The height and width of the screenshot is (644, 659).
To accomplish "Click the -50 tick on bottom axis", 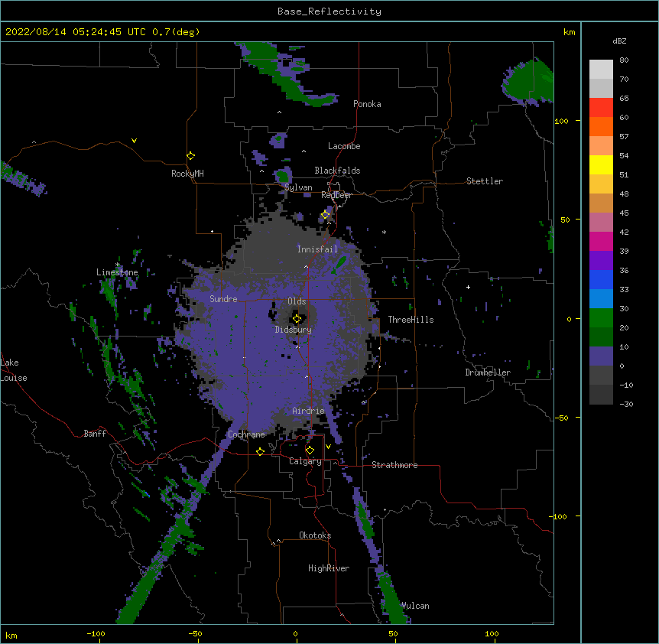I will pyautogui.click(x=195, y=633).
